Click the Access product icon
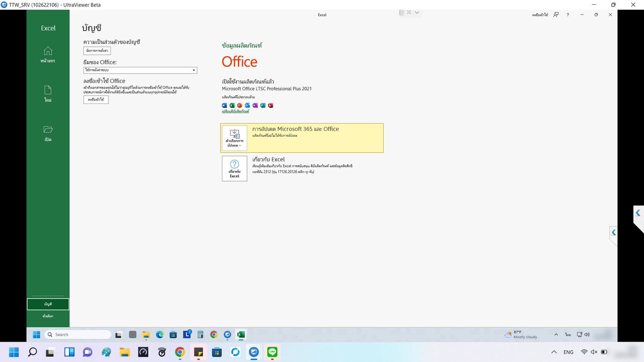 coord(270,106)
